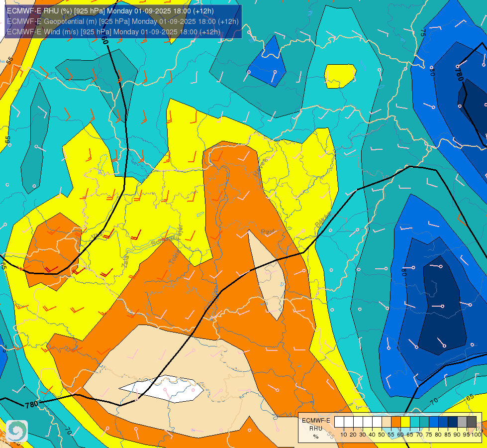Click the legend tick label 10
The height and width of the screenshot is (448, 487).
pos(344,435)
